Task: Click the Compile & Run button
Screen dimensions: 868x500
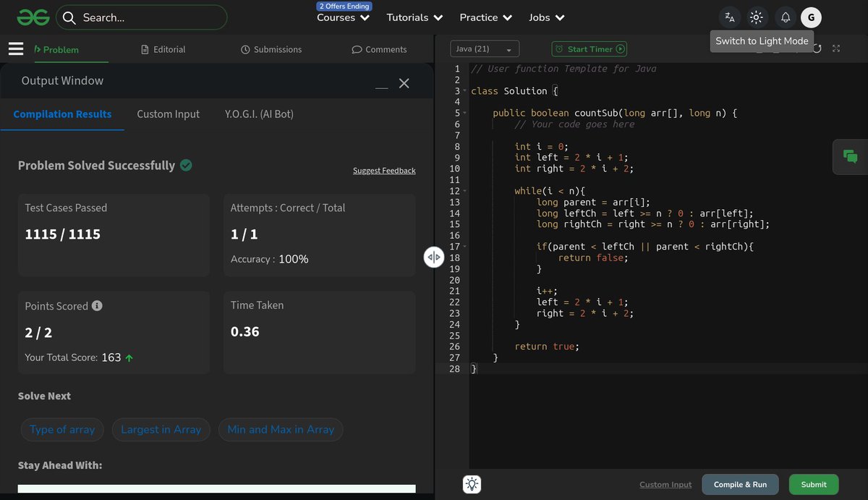Action: [x=740, y=484]
